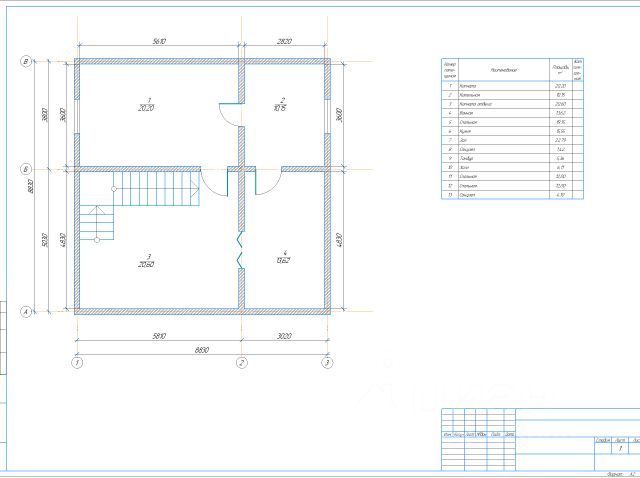Screen dimensions: 640x478
Task: Select the axis bubble labeled Б
Action: click(x=26, y=169)
